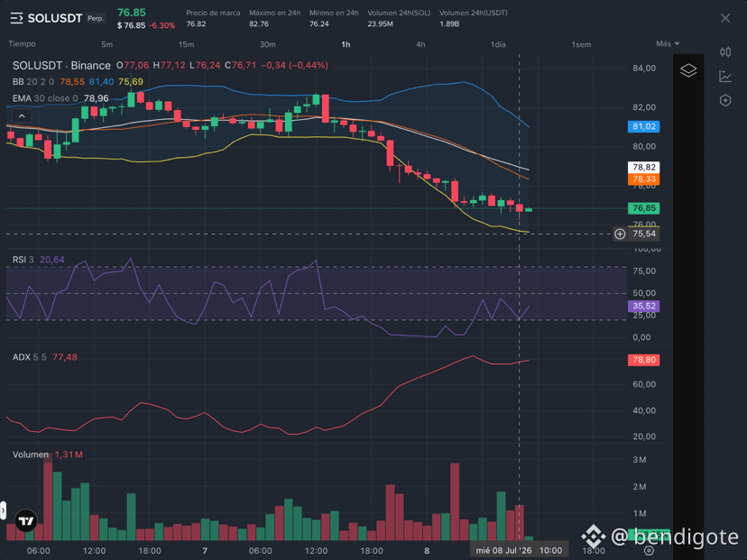Click the 75,54 crosshair price label
The image size is (747, 560).
644,234
